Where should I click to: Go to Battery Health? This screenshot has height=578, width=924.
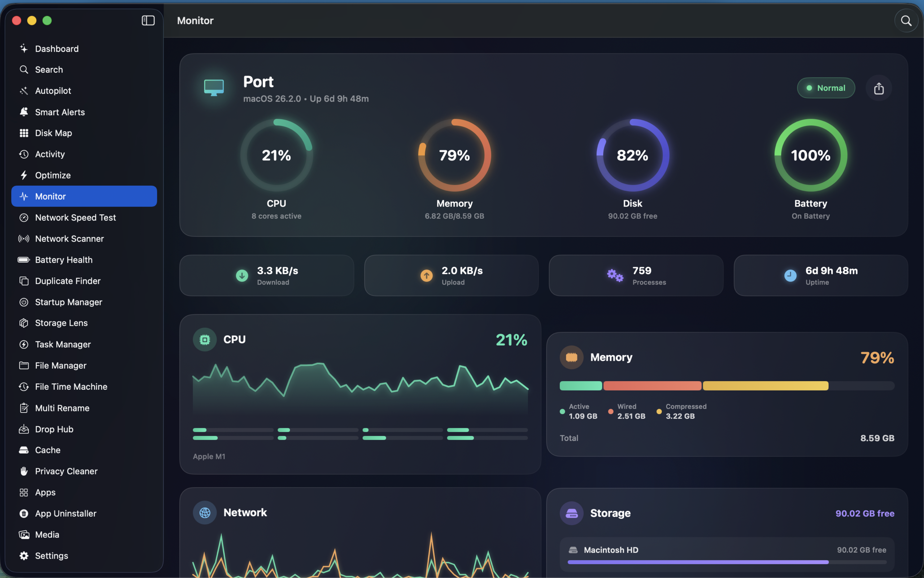[84, 260]
